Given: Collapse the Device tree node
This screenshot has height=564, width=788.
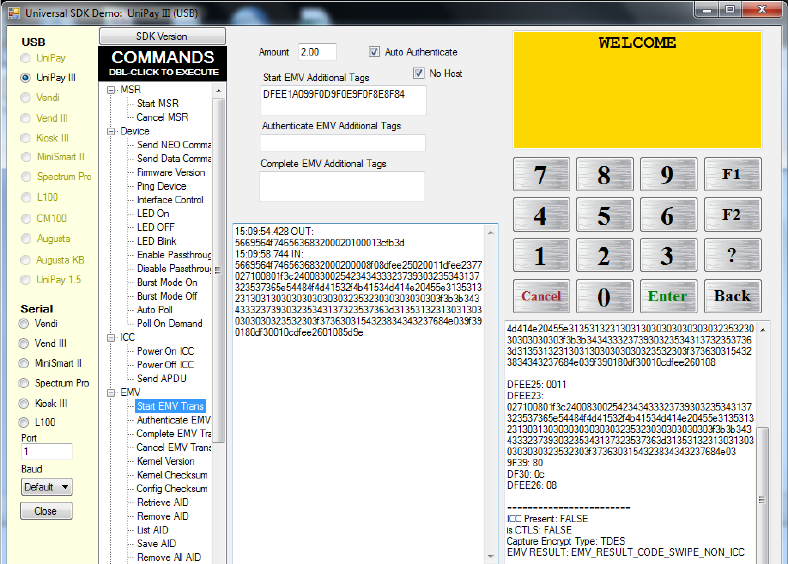Looking at the screenshot, I should coord(111,131).
